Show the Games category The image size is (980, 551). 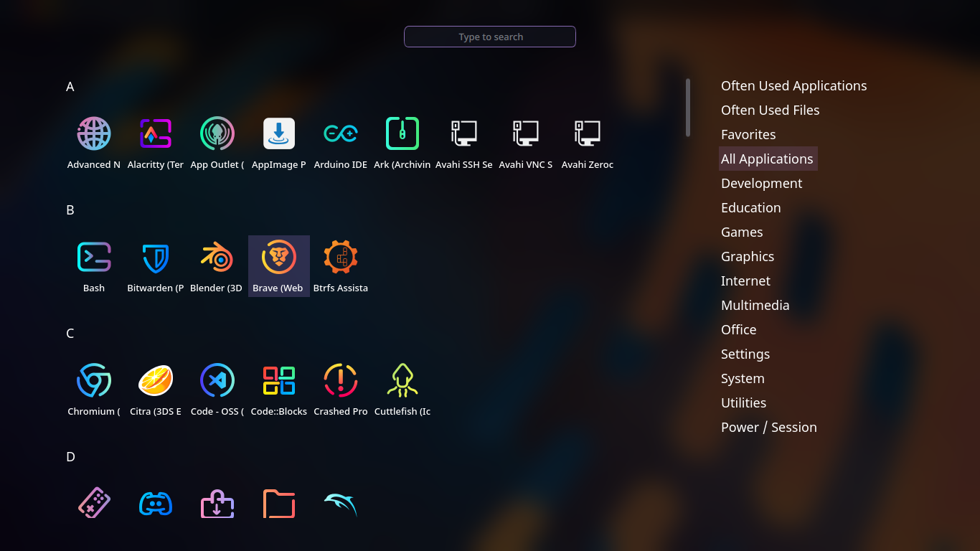coord(742,232)
